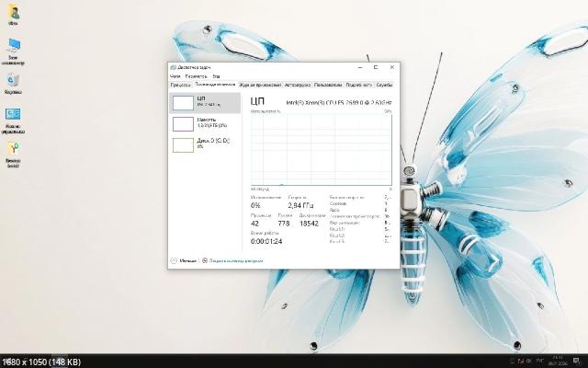Select Диск 0 (C: D:) sidebar item

click(x=184, y=144)
